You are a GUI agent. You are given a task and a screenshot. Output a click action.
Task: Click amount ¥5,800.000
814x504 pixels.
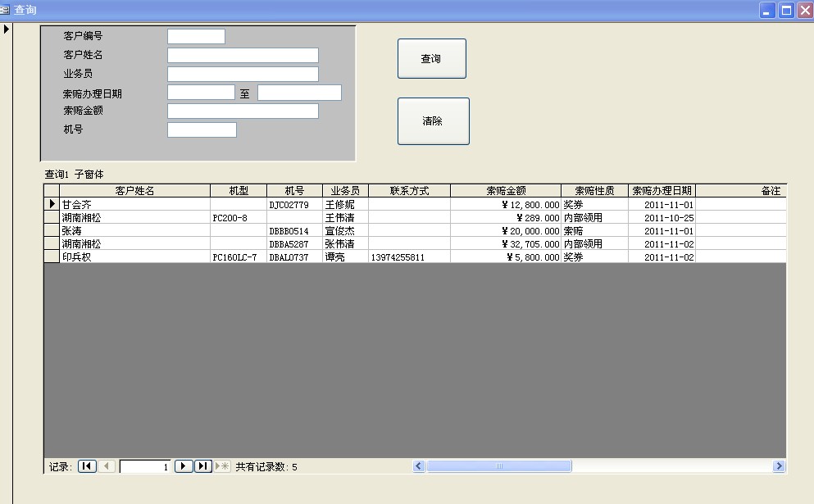(506, 257)
